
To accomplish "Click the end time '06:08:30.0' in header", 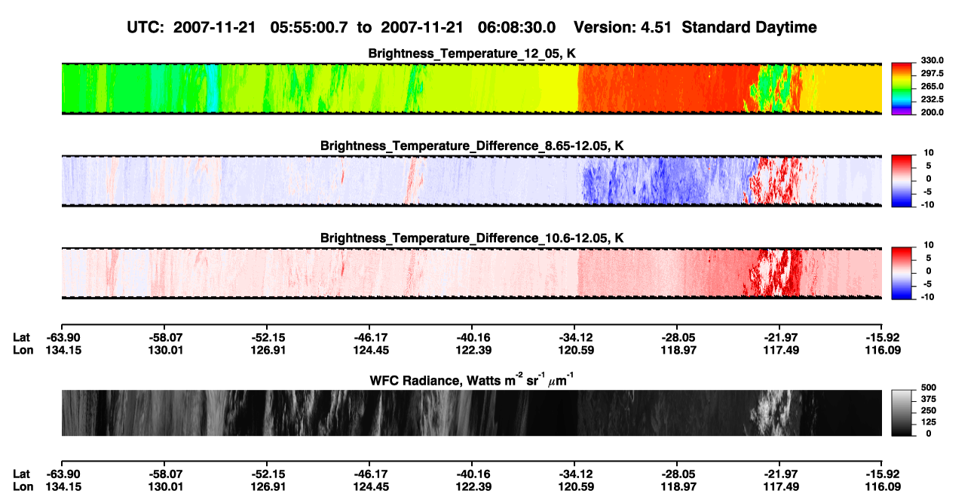I will click(x=517, y=27).
